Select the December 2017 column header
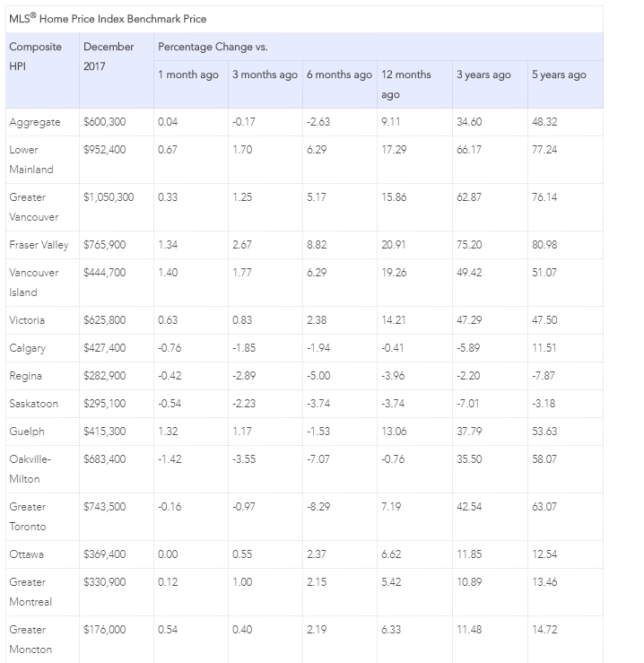644x663 pixels. [109, 57]
